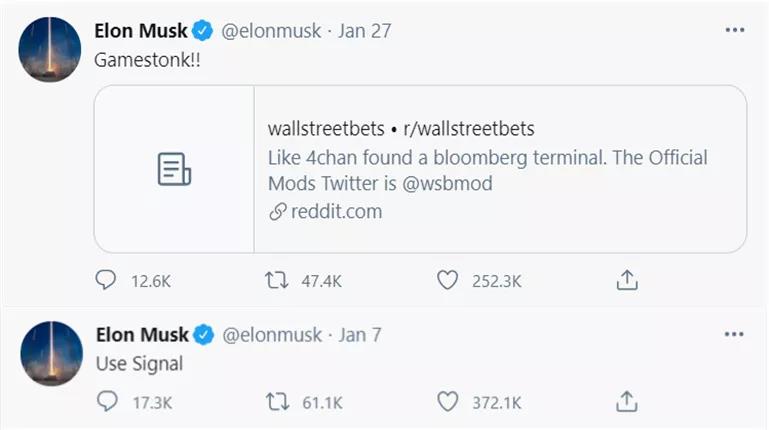Like the Gamestonk tweet
The height and width of the screenshot is (430, 769).
[448, 282]
